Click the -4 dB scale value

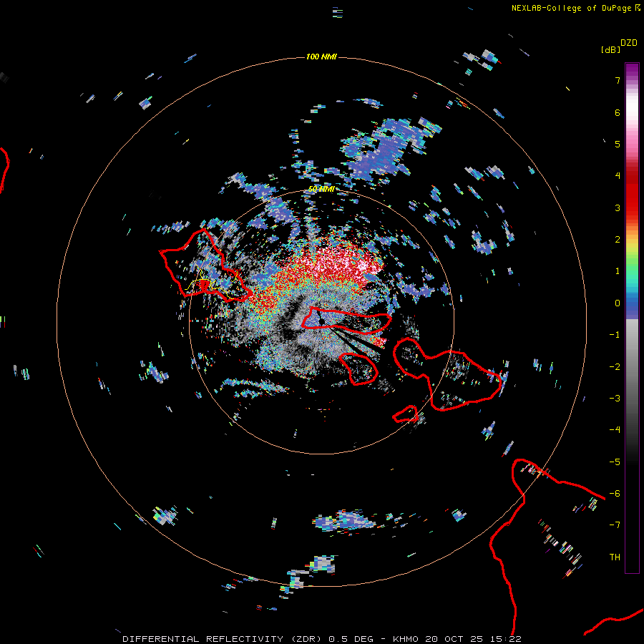point(615,430)
